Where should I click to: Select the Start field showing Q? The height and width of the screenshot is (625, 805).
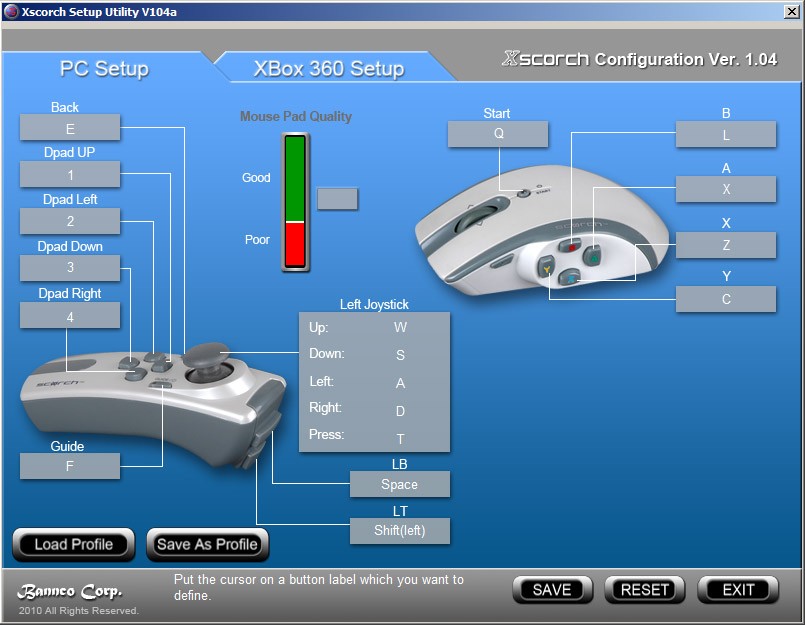coord(498,135)
